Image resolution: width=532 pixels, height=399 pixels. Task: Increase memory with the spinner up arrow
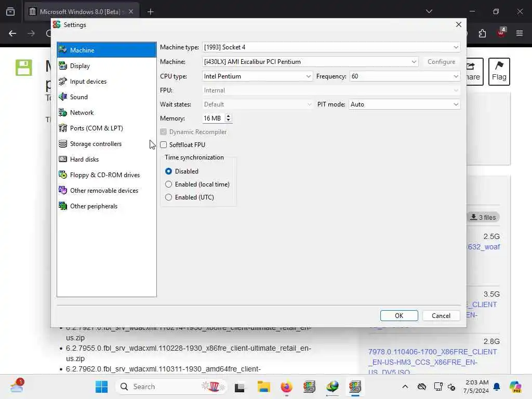click(229, 116)
